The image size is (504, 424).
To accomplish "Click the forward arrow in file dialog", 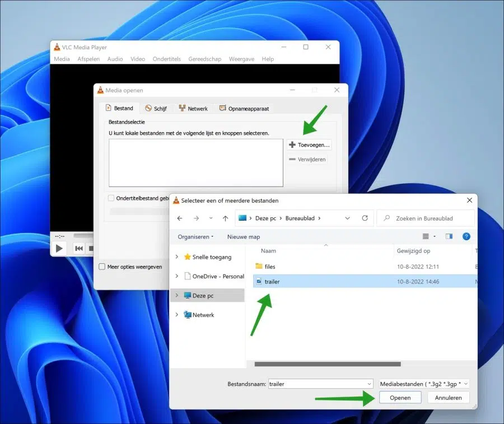I will [196, 218].
